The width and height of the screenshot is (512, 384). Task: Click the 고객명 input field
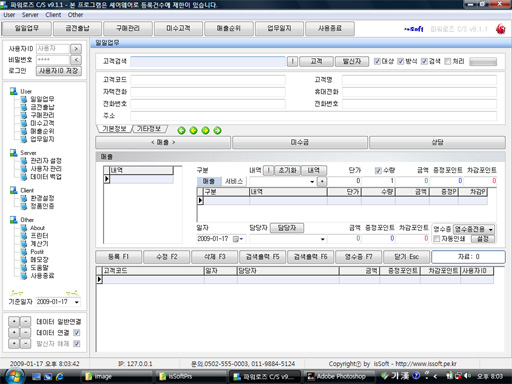(419, 80)
